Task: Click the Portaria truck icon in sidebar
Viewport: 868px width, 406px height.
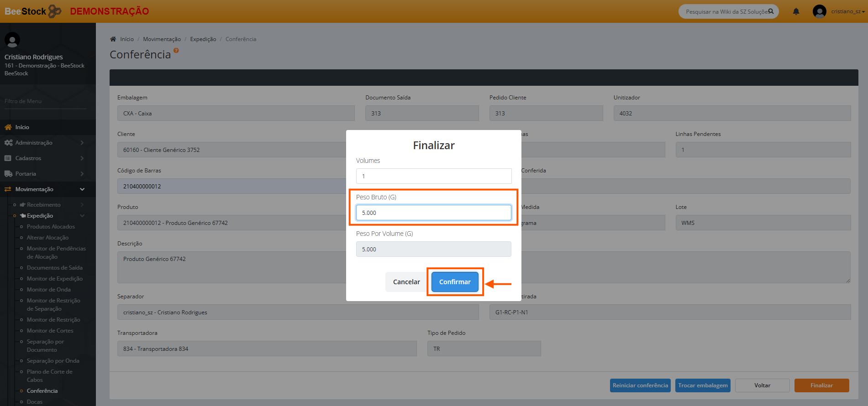Action: click(x=8, y=174)
